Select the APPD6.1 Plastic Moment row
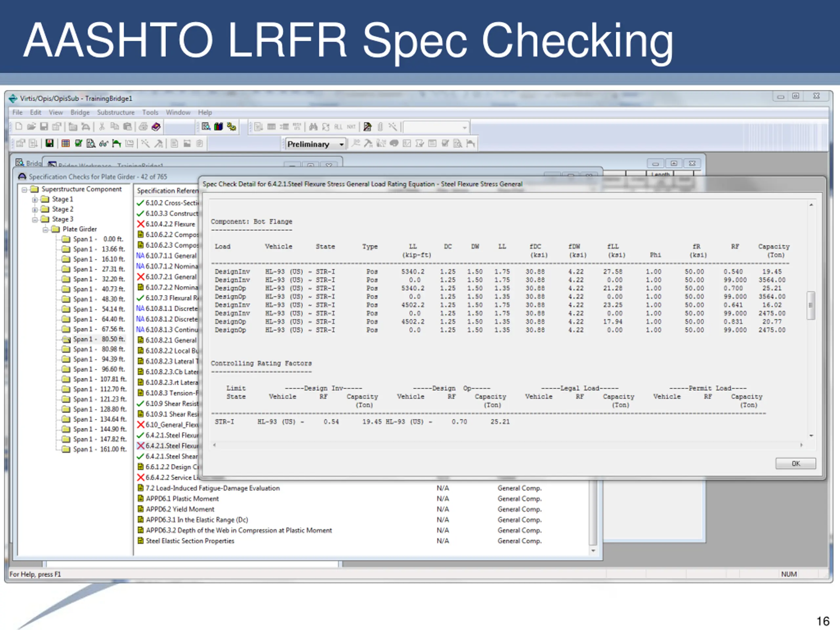The image size is (840, 630). [x=178, y=499]
